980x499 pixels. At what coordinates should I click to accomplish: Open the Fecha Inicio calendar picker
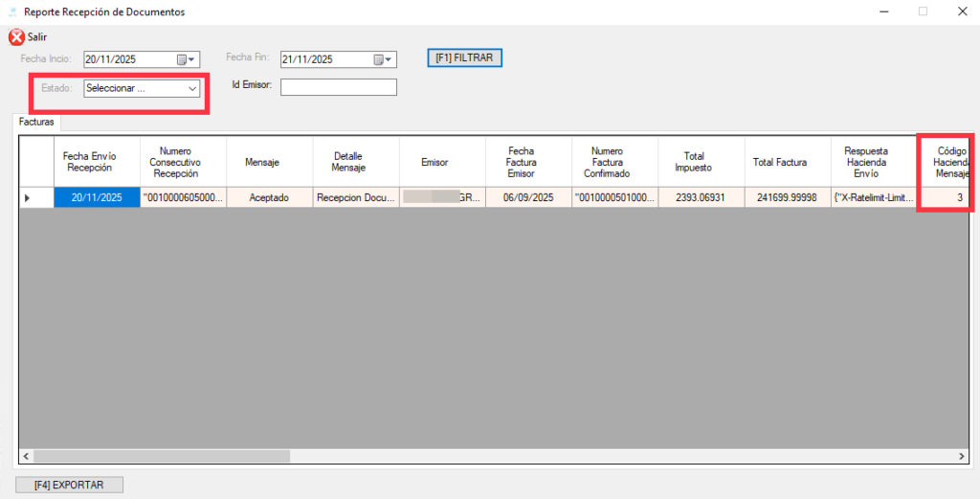[184, 59]
